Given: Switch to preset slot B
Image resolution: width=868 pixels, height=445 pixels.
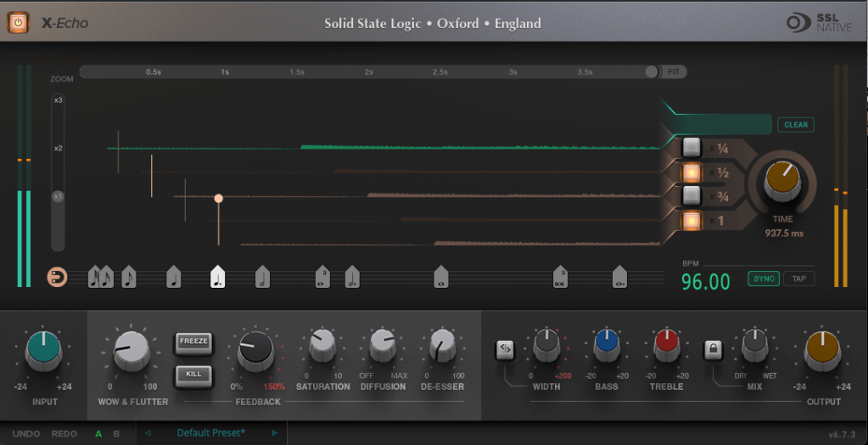Looking at the screenshot, I should coord(116,434).
